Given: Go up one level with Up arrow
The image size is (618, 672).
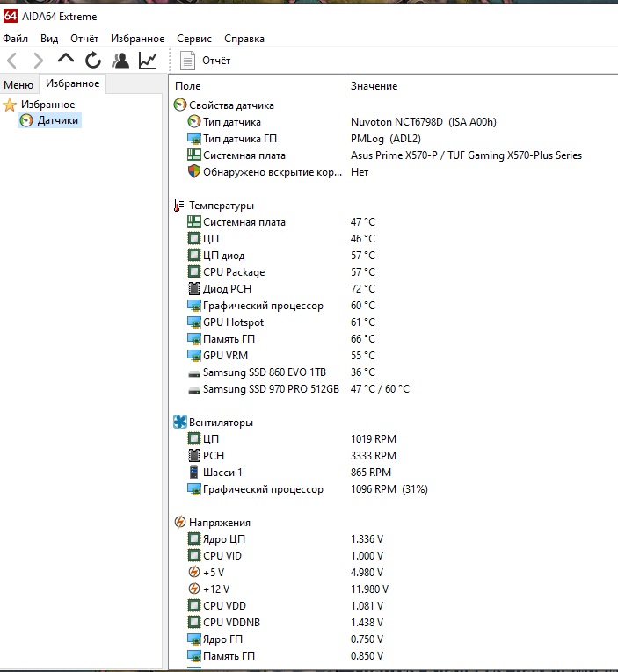Looking at the screenshot, I should (x=65, y=60).
